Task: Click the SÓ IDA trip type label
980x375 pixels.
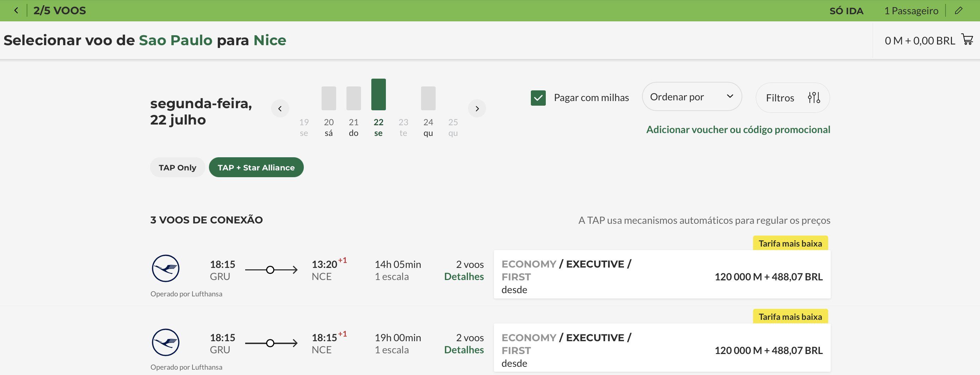Action: [846, 11]
